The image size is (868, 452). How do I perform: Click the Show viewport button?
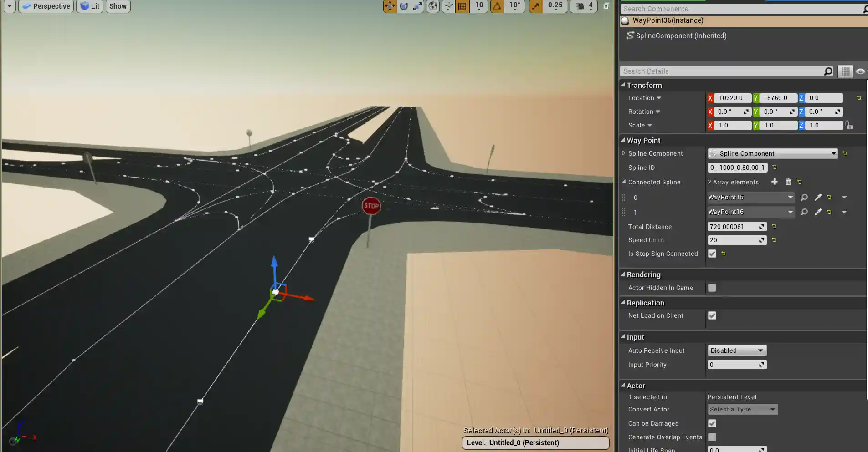(118, 6)
